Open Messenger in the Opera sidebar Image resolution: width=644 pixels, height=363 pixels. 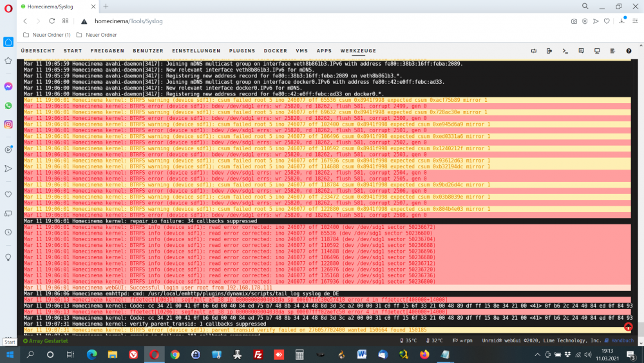pyautogui.click(x=8, y=86)
